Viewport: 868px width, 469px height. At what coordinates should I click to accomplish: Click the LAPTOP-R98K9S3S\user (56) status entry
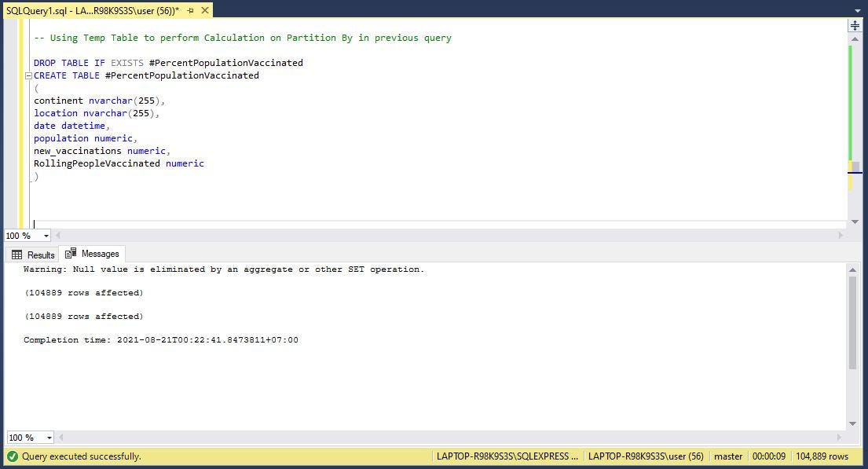click(646, 456)
